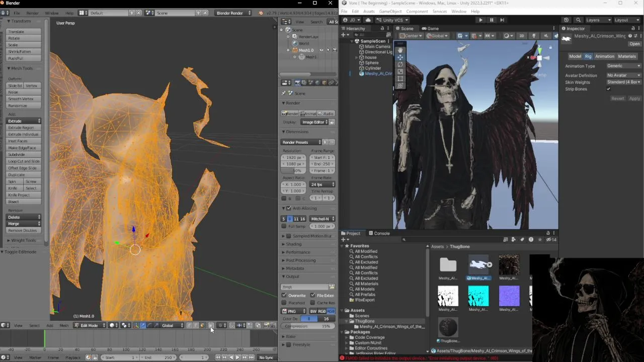Toggle Mesh1.0 selectability cursor in Blender outliner

click(x=328, y=50)
